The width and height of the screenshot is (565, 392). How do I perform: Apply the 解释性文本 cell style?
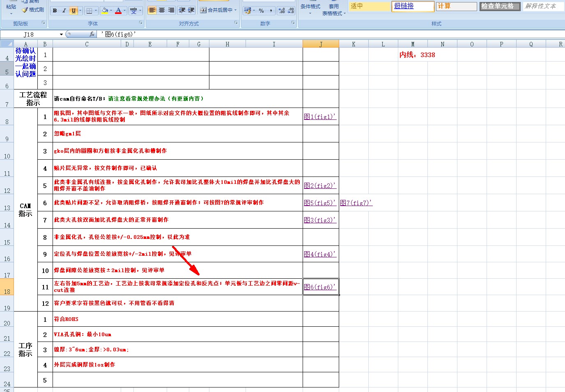point(543,6)
